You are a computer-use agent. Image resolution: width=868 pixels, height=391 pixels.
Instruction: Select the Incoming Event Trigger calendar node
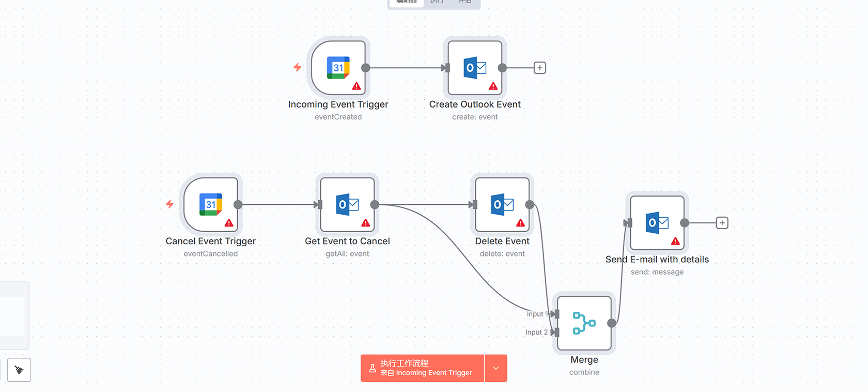click(338, 68)
